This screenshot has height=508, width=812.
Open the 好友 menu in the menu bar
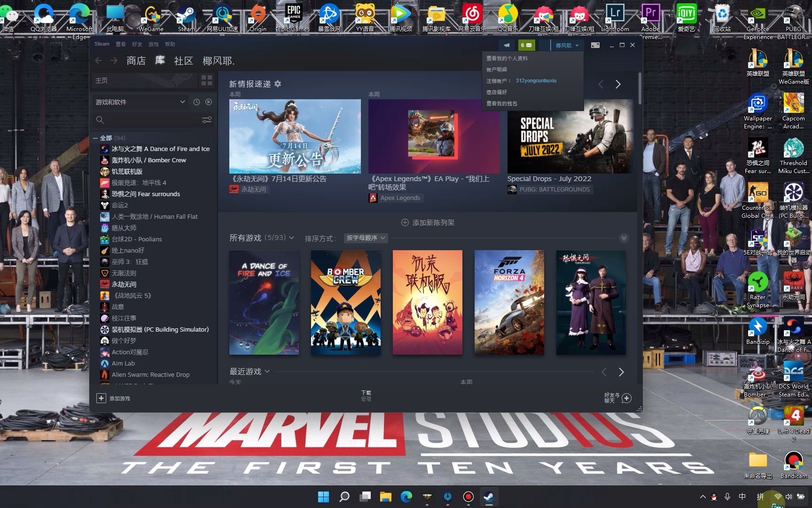(137, 44)
